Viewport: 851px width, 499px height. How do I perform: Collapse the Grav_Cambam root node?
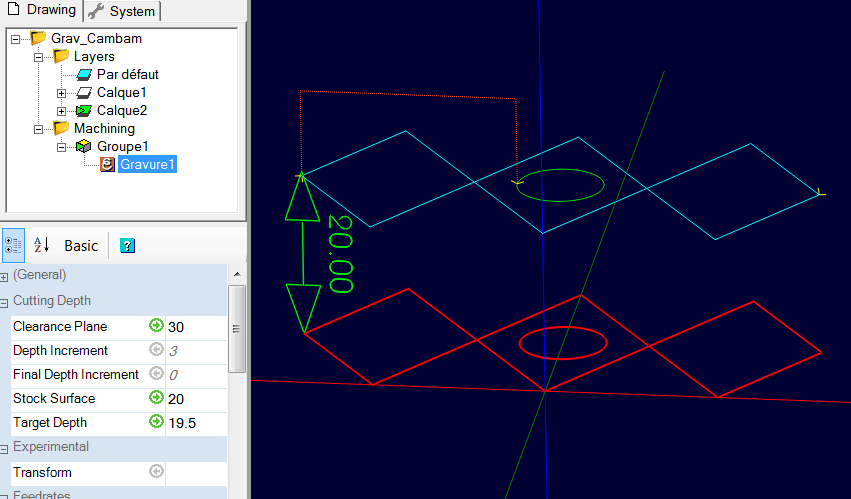pos(15,39)
